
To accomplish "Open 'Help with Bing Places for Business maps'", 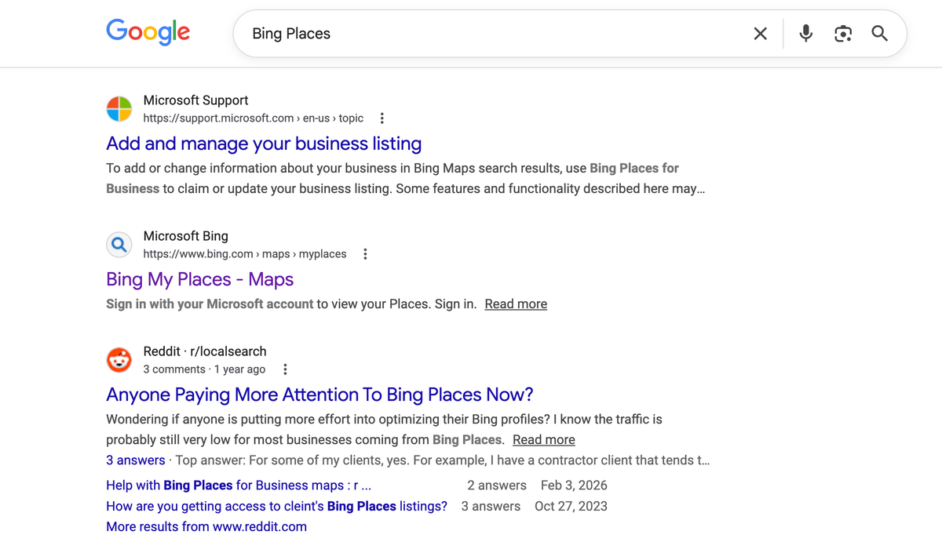I will pos(217,485).
